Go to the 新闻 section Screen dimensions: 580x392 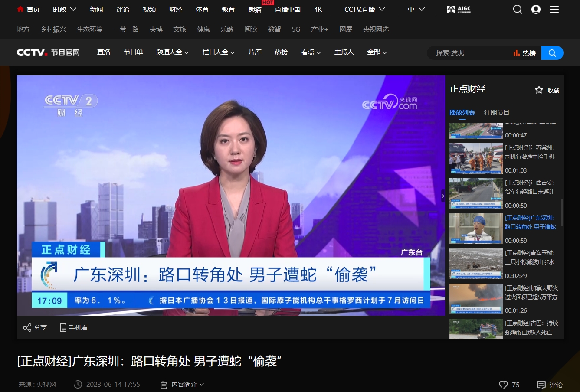(x=96, y=9)
